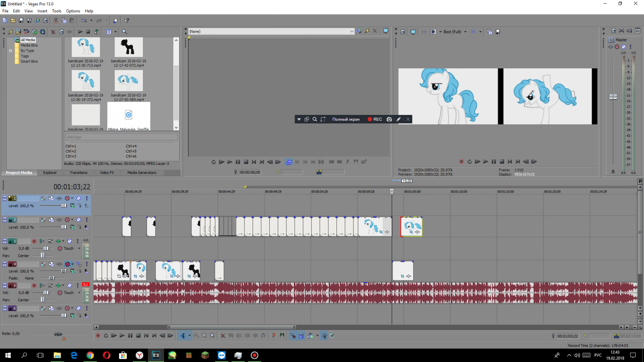Open Views dropdown arrow in Project Media toolbar
Image resolution: width=644 pixels, height=362 pixels.
(116, 32)
